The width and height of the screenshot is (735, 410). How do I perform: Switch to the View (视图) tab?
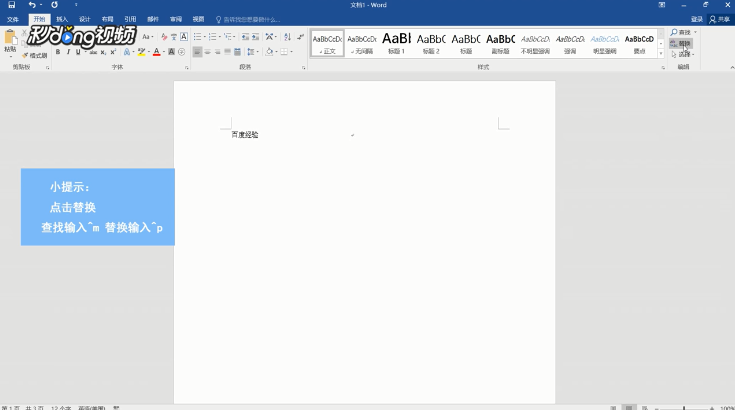click(x=198, y=19)
